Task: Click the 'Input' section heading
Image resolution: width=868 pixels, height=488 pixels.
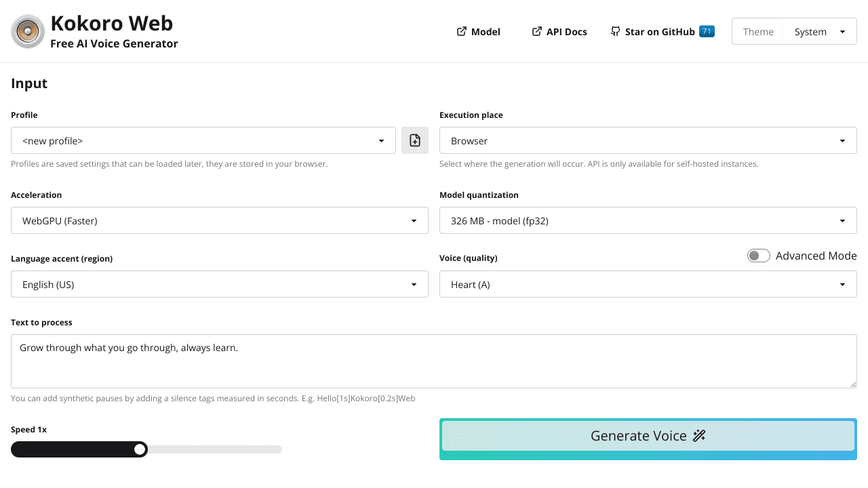Action: click(x=29, y=83)
